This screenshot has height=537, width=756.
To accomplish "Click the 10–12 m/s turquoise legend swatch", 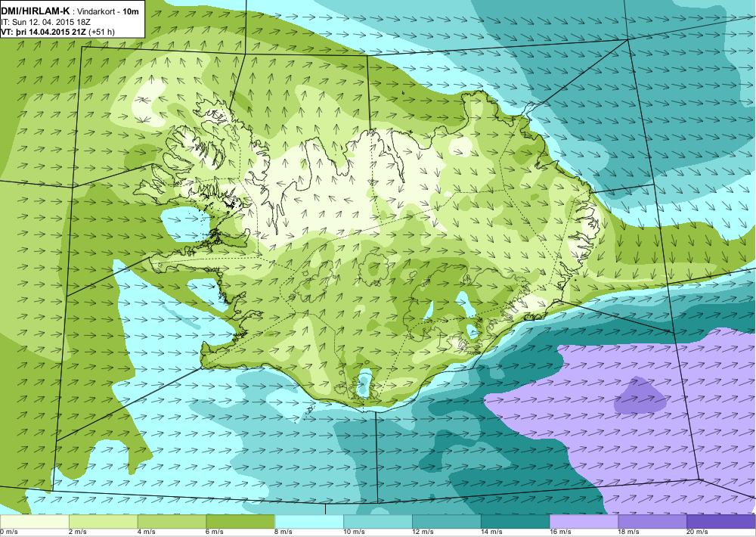I will pyautogui.click(x=378, y=521).
